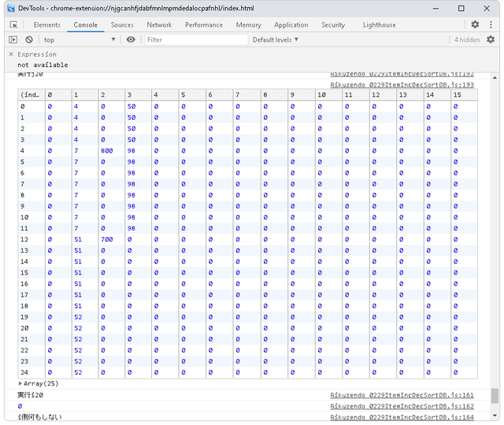Open source link ending js:164
This screenshot has width=504, height=425.
(402, 417)
